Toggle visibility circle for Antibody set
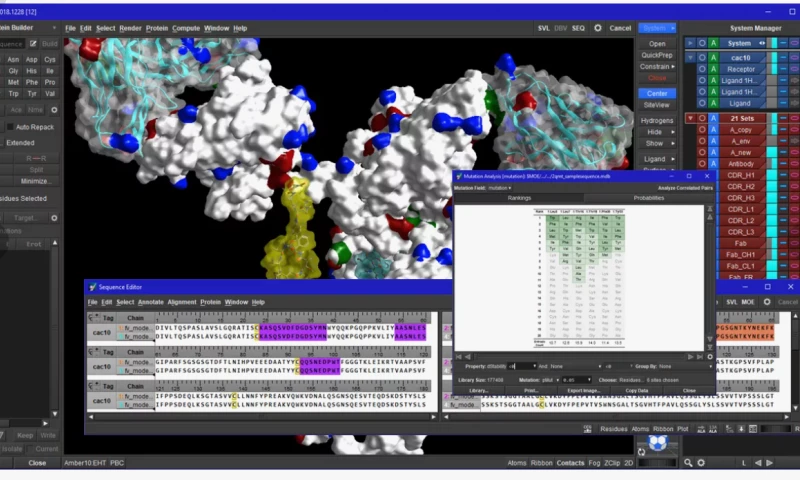 coord(702,164)
